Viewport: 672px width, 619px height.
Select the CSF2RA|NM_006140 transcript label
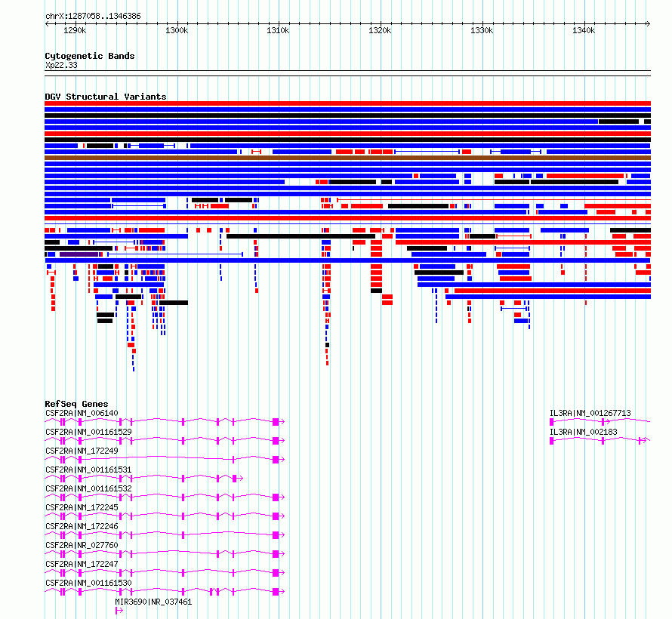pos(82,413)
